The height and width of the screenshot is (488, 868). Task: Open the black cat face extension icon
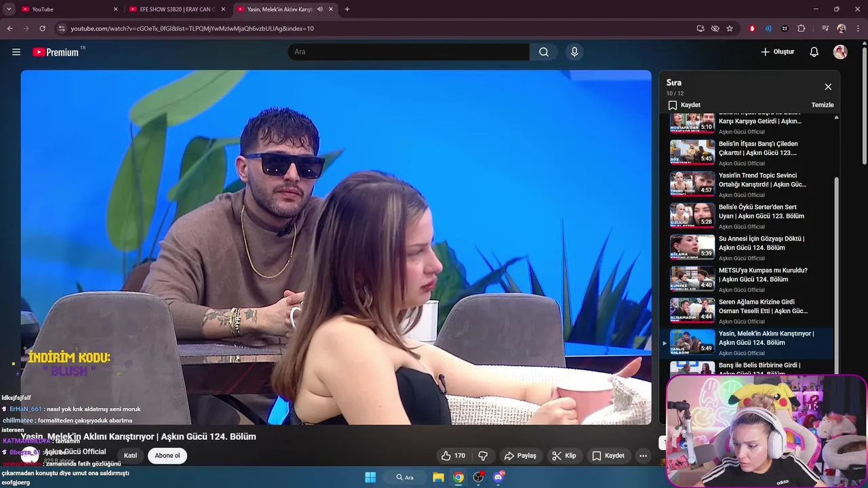click(x=785, y=28)
